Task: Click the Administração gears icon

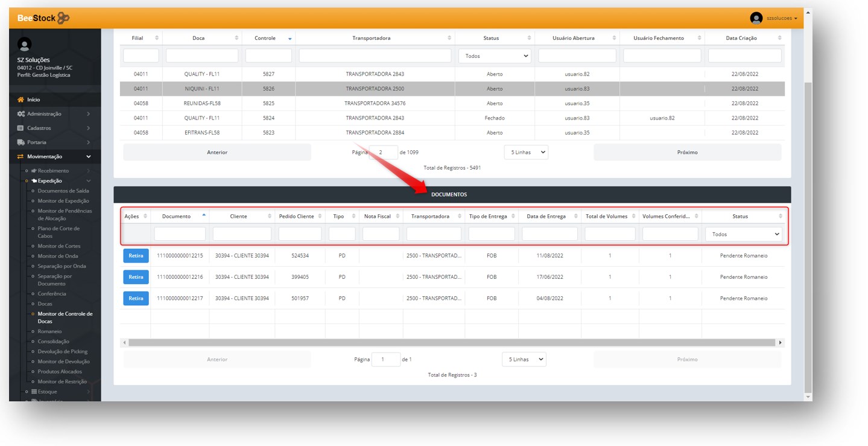Action: (21, 114)
